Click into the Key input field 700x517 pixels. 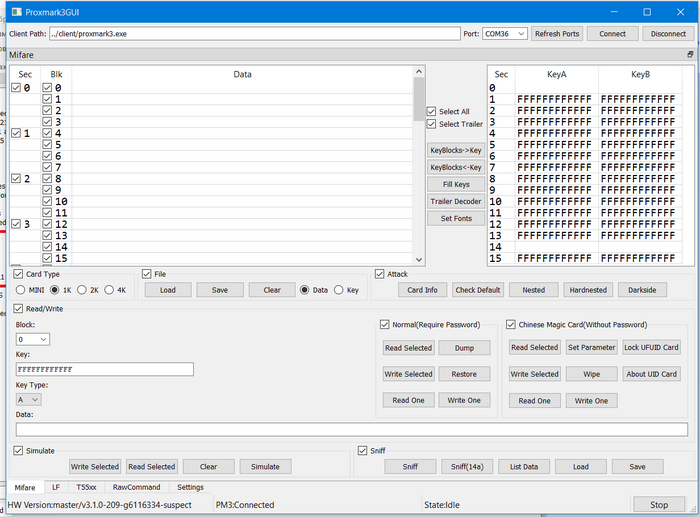coord(104,369)
